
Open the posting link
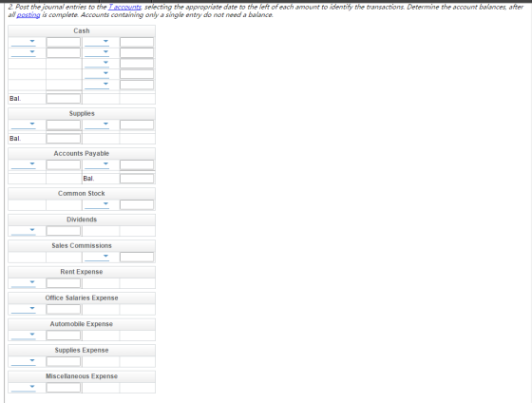click(28, 15)
